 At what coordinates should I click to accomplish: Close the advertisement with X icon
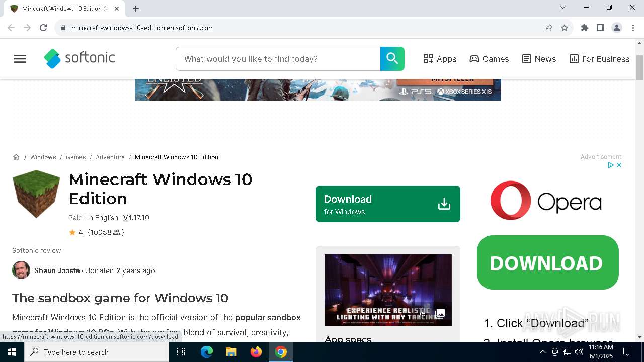[619, 165]
